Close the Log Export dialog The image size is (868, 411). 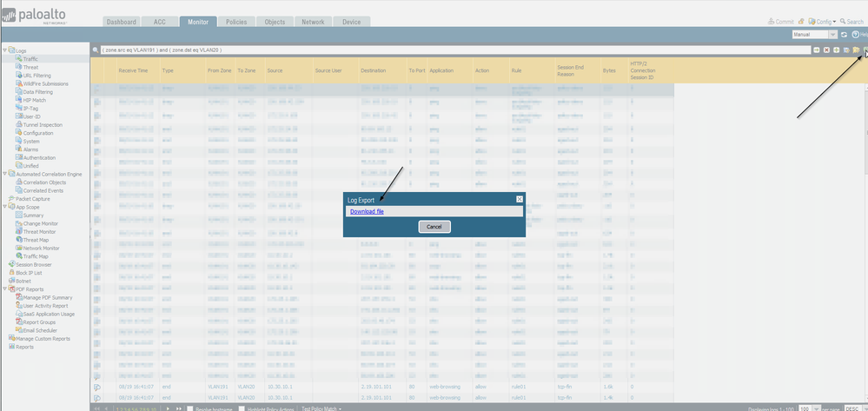point(519,199)
